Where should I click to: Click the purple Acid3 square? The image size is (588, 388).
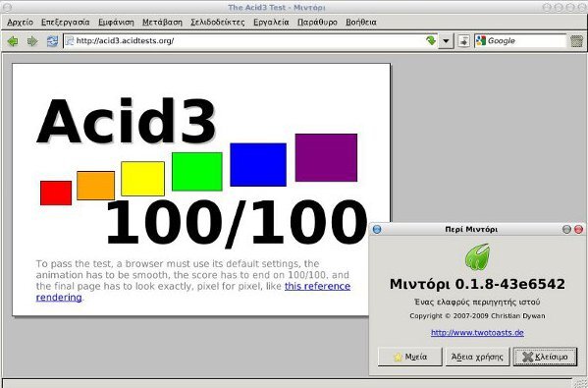(326, 157)
